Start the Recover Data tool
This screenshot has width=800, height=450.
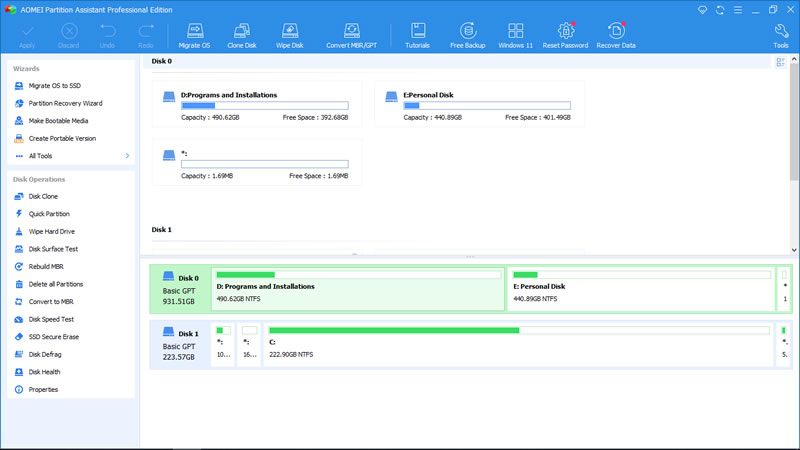coord(616,36)
